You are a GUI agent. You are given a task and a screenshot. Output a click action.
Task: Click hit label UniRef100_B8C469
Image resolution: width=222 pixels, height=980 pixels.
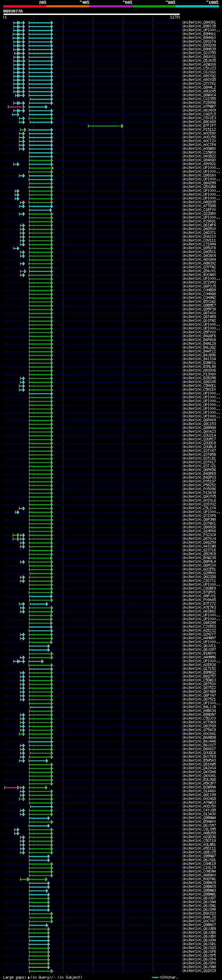(199, 122)
